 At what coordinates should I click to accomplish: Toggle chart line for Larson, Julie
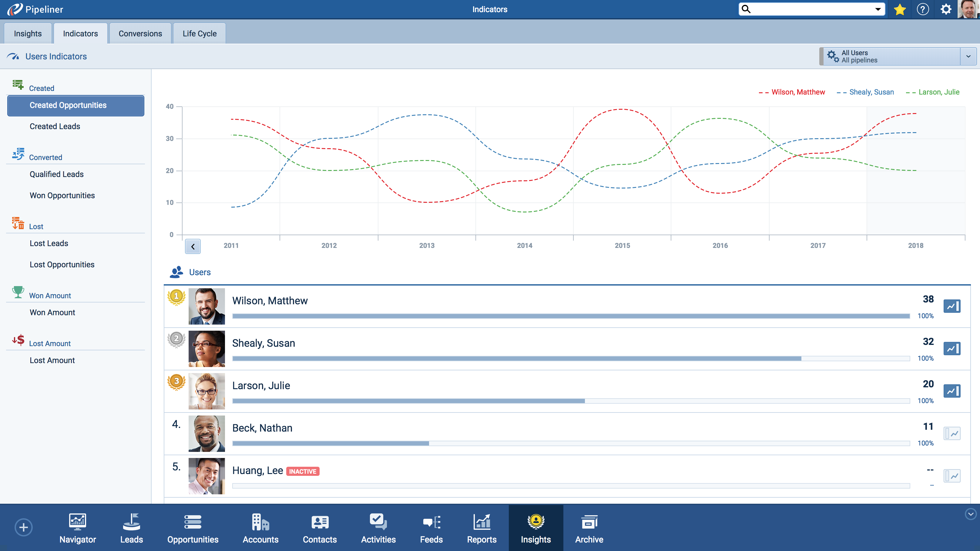[x=952, y=391]
